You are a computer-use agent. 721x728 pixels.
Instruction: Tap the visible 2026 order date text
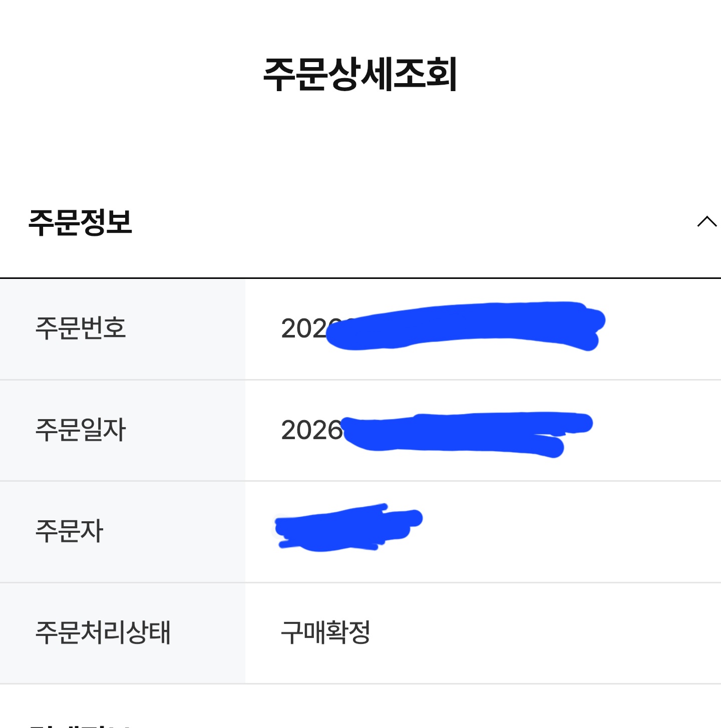tap(311, 430)
